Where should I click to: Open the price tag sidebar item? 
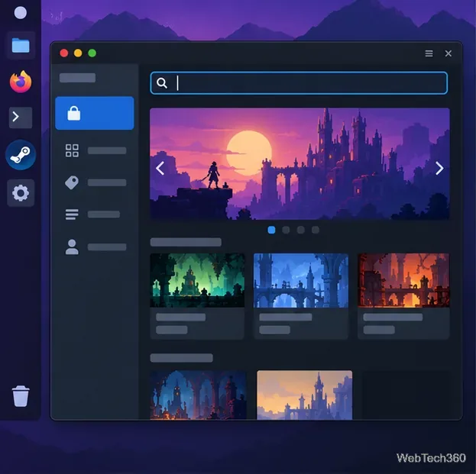95,182
